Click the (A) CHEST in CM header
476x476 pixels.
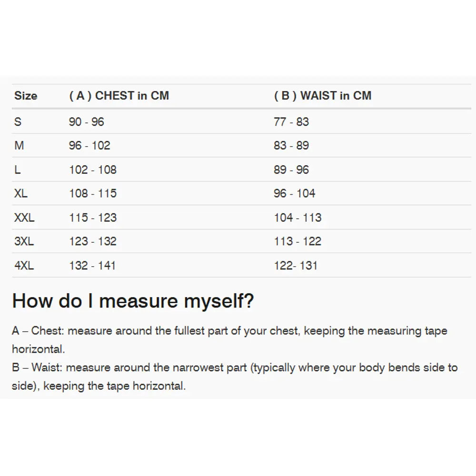[119, 96]
